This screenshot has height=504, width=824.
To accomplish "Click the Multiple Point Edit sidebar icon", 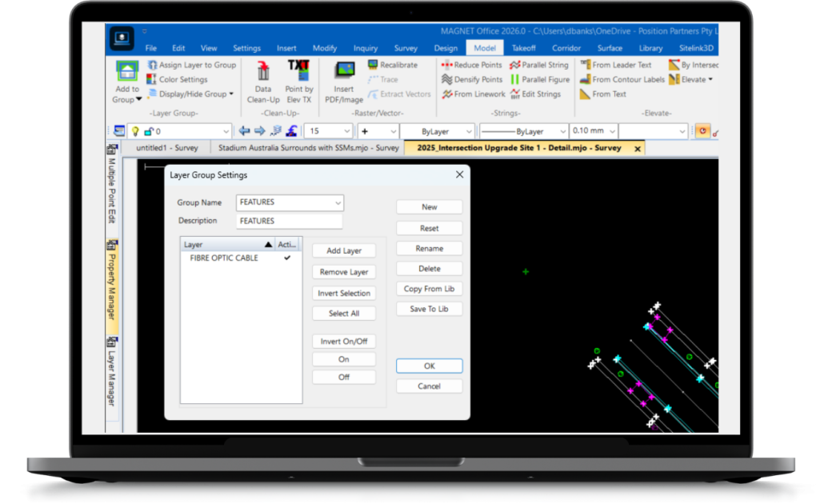I will click(111, 150).
